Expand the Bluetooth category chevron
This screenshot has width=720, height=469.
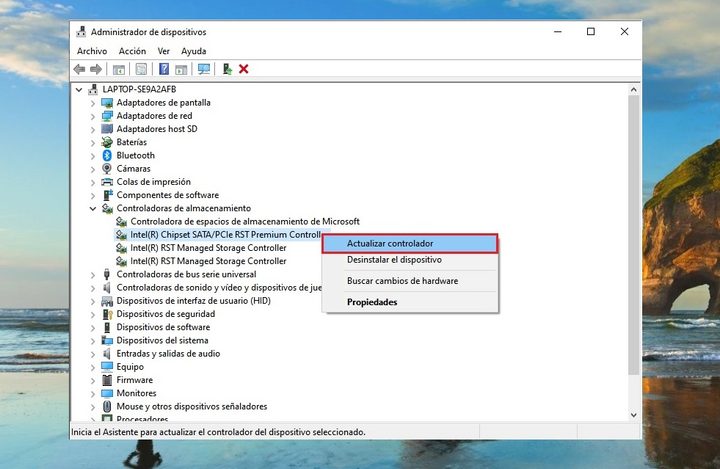tap(93, 156)
